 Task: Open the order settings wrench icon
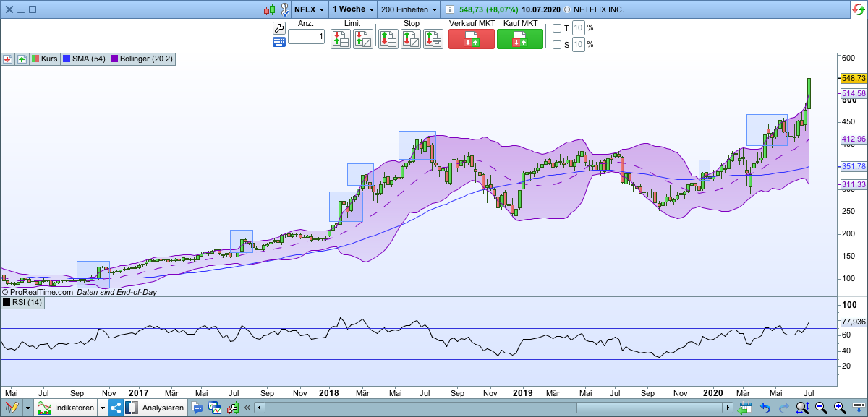point(280,27)
